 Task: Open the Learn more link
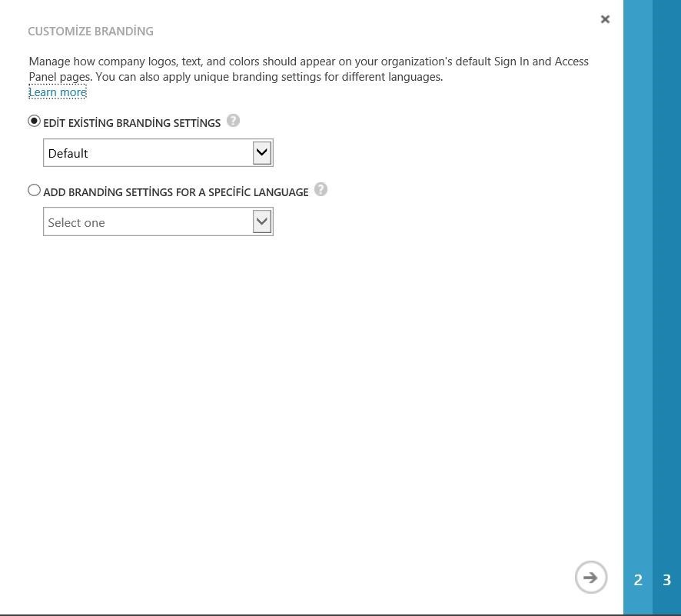[58, 92]
